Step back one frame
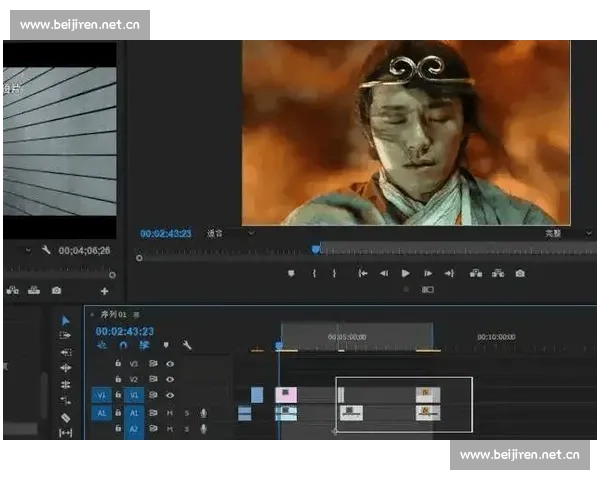 [x=384, y=274]
